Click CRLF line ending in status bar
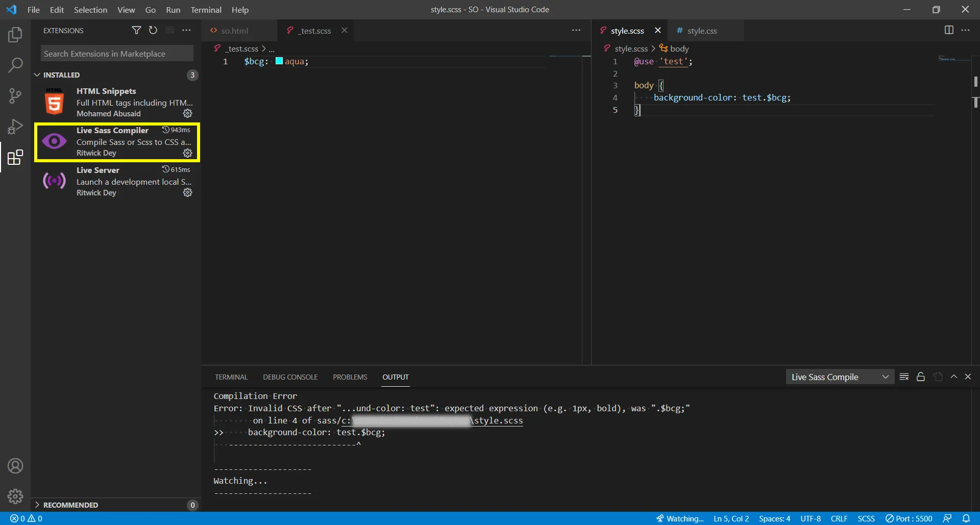Screen dimensions: 980x525 click(839, 518)
